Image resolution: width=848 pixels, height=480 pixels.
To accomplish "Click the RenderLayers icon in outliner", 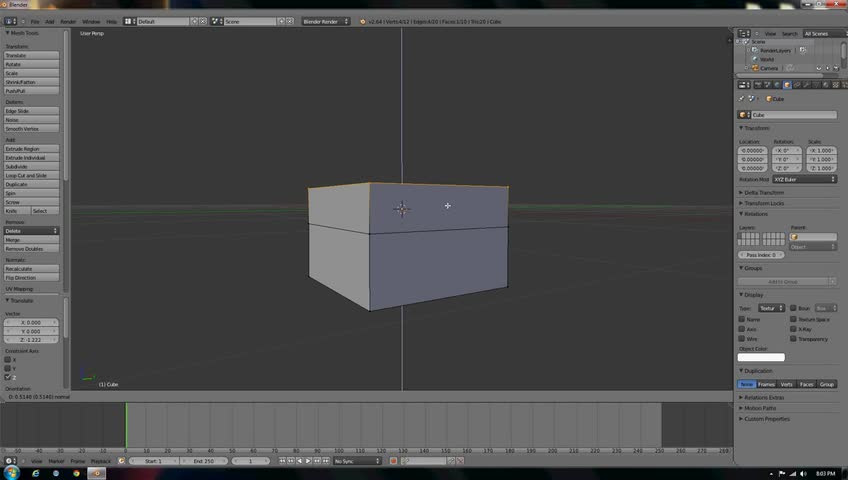I will 755,50.
